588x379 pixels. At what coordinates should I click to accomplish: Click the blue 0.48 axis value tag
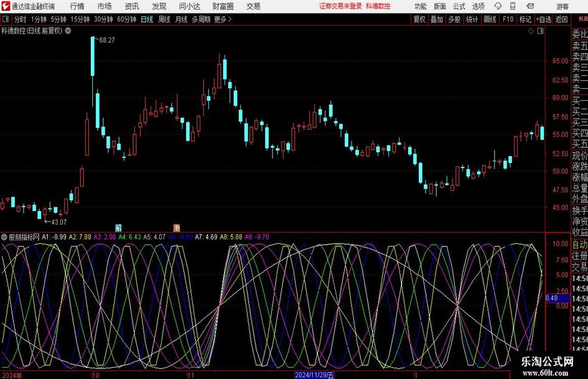pyautogui.click(x=558, y=298)
